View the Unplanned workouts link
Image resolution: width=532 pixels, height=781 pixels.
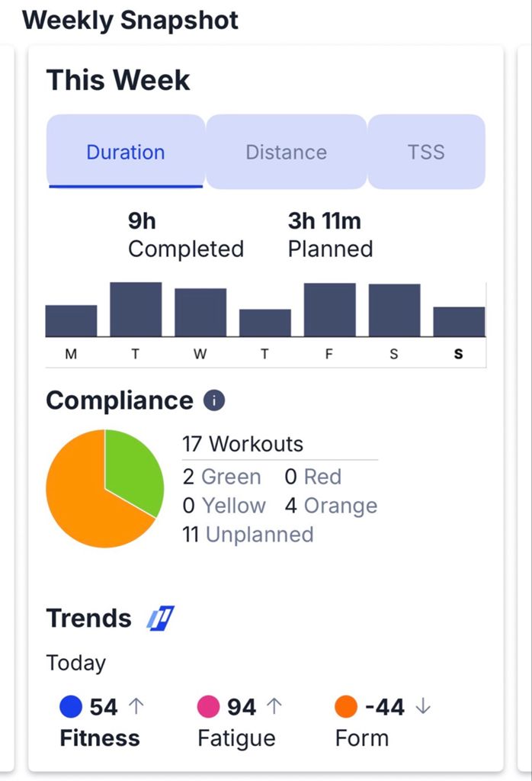pyautogui.click(x=259, y=534)
